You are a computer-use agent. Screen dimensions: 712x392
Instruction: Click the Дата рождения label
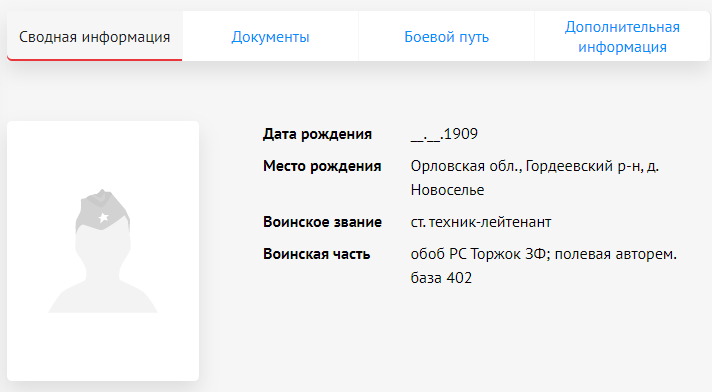click(x=317, y=134)
